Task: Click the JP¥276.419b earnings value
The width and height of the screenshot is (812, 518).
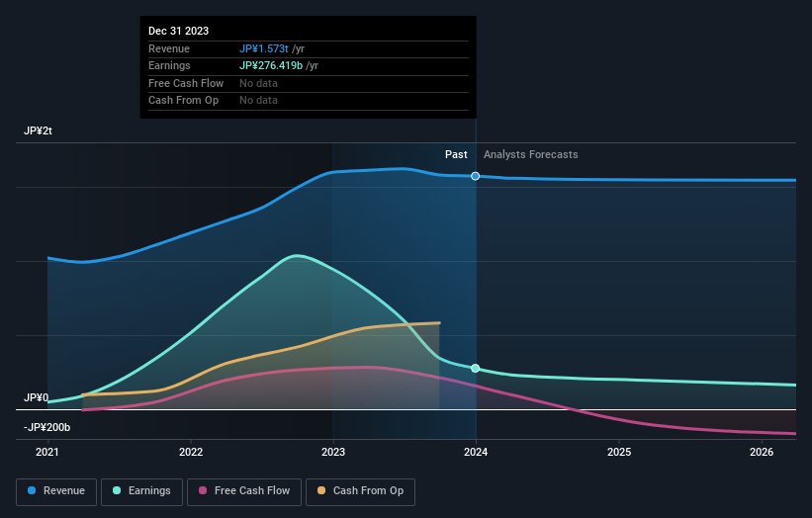Action: [271, 65]
